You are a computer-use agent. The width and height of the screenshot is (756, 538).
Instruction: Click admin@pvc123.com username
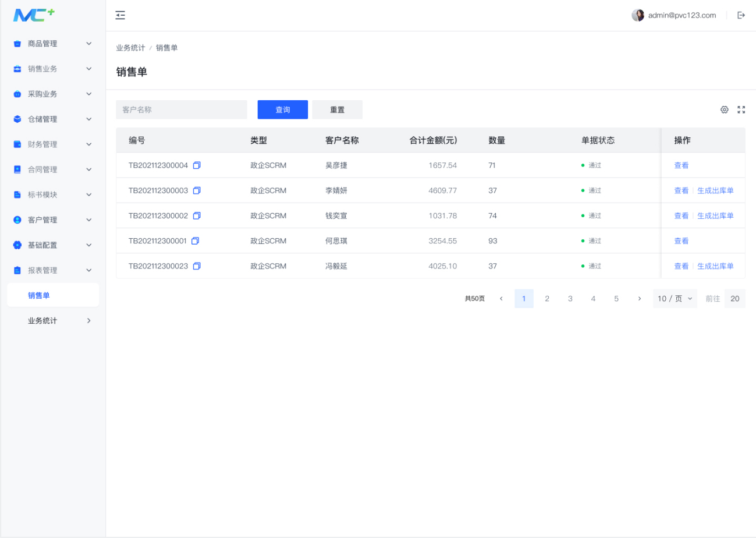coord(682,15)
